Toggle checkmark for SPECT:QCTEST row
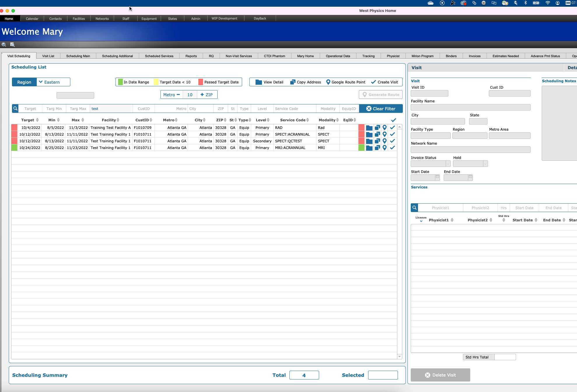Screen dimensions: 577x392 pyautogui.click(x=392, y=141)
